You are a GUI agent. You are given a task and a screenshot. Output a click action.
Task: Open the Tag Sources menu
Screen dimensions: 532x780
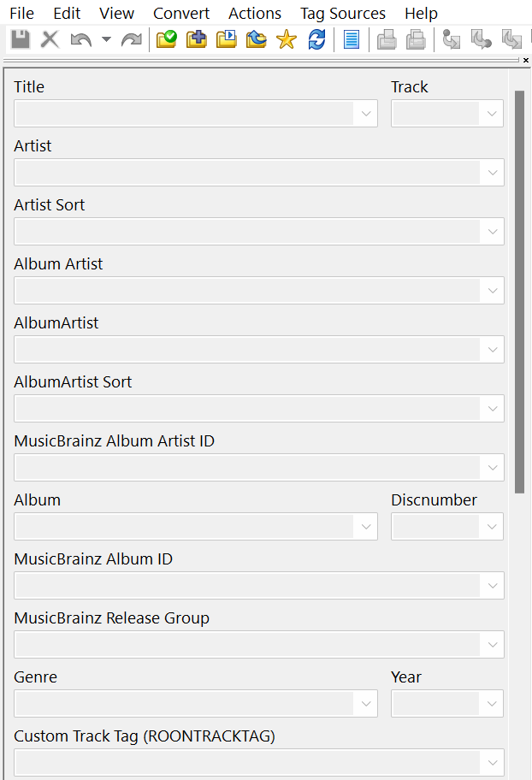click(342, 13)
